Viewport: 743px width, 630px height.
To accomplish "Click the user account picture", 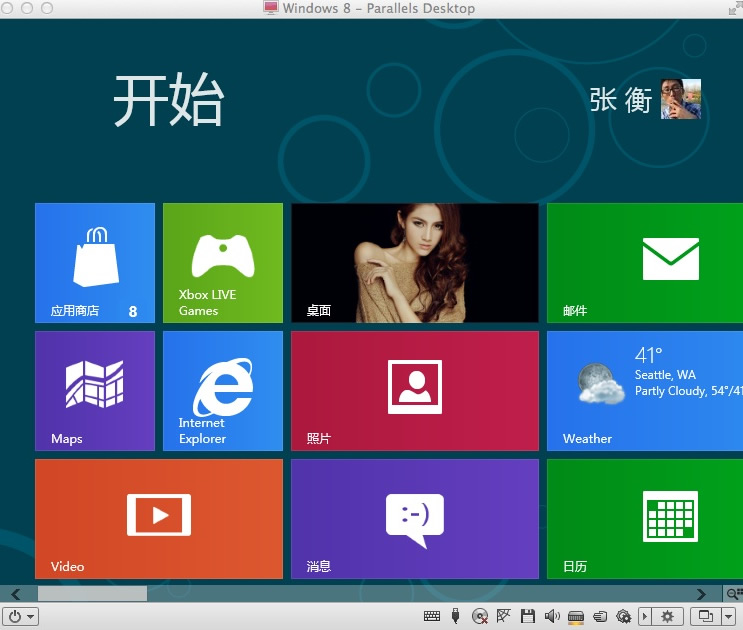I will [681, 99].
